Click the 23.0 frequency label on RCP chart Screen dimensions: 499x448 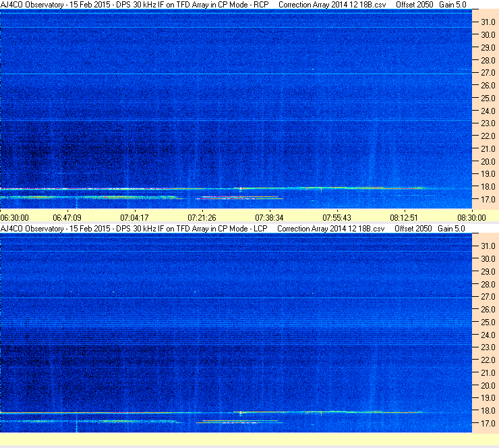point(488,123)
